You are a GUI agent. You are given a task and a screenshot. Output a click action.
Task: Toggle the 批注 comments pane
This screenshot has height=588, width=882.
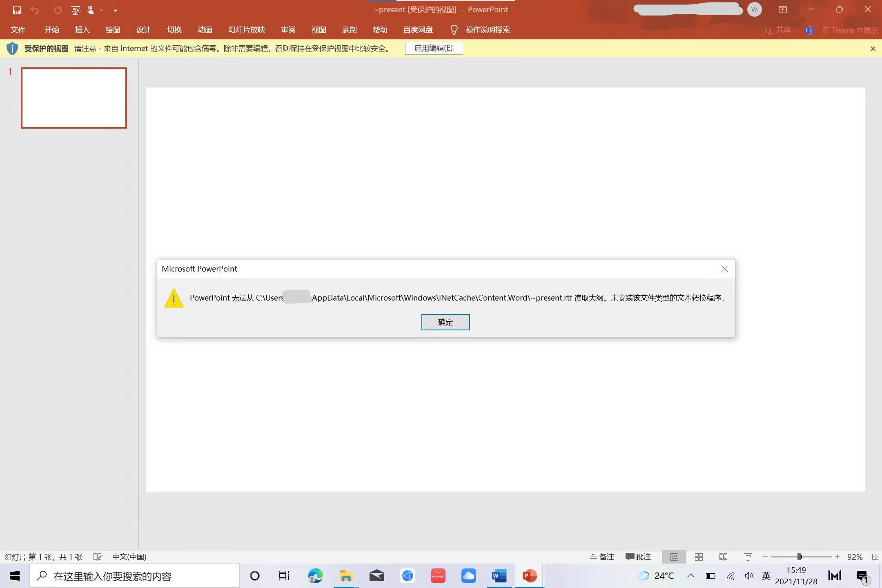tap(638, 557)
